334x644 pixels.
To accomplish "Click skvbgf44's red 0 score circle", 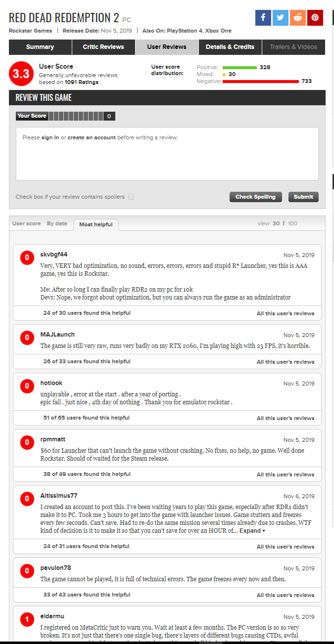I will pos(27,258).
